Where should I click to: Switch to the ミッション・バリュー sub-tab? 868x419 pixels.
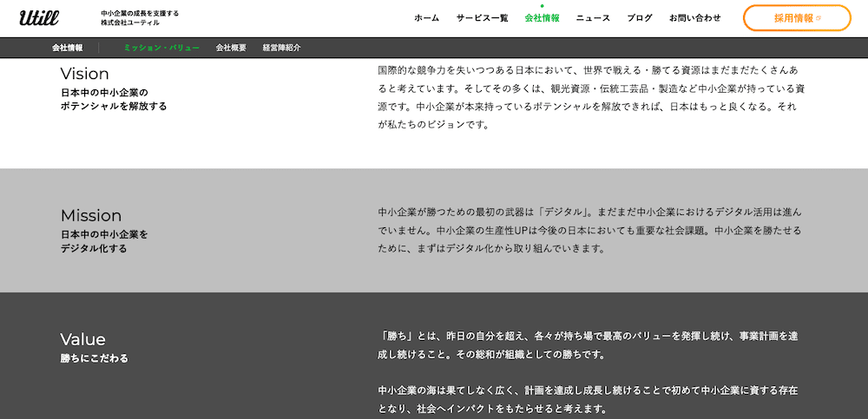click(161, 48)
